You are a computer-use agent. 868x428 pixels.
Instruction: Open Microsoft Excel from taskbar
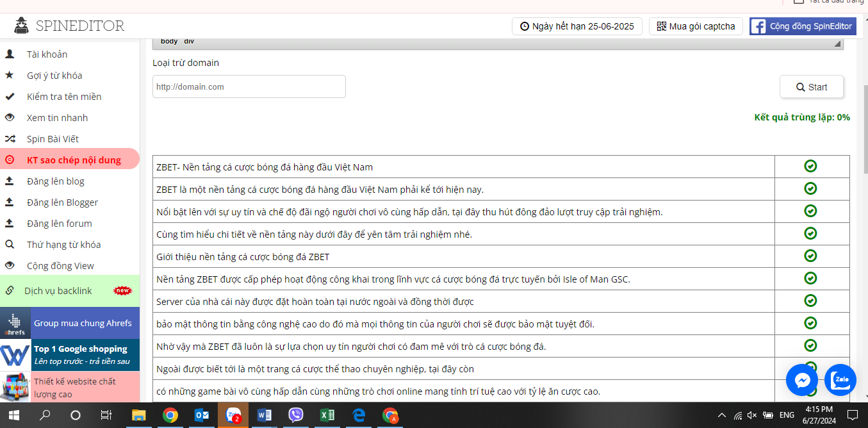point(327,415)
